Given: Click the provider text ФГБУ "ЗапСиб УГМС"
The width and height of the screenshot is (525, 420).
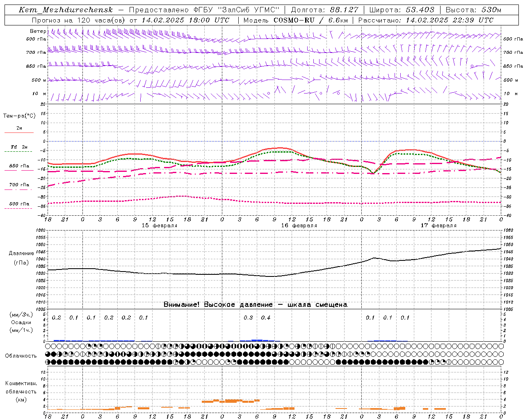Looking at the screenshot, I should (x=236, y=10).
